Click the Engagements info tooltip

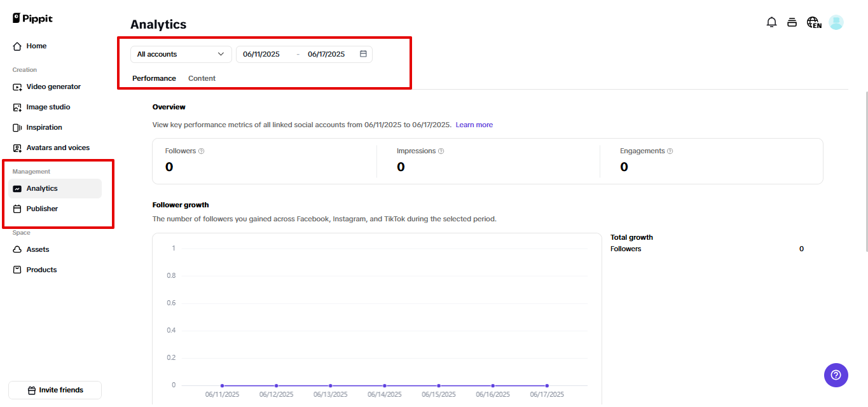pos(668,151)
